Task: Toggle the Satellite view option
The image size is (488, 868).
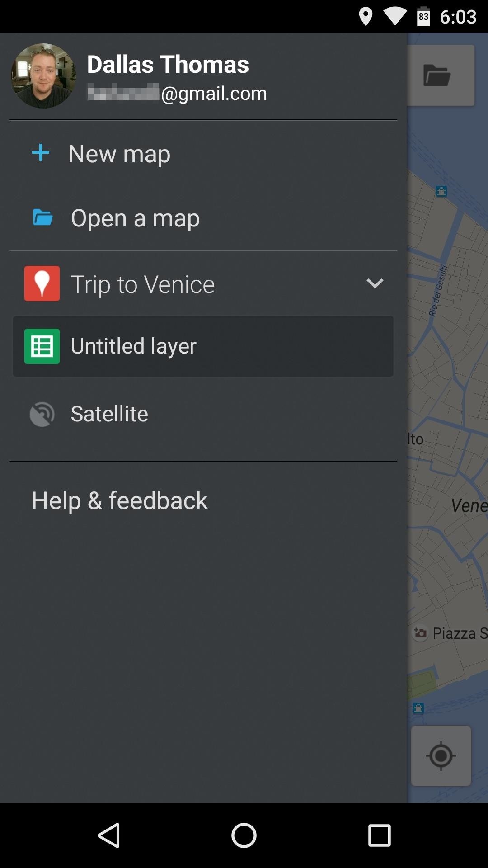Action: click(203, 414)
